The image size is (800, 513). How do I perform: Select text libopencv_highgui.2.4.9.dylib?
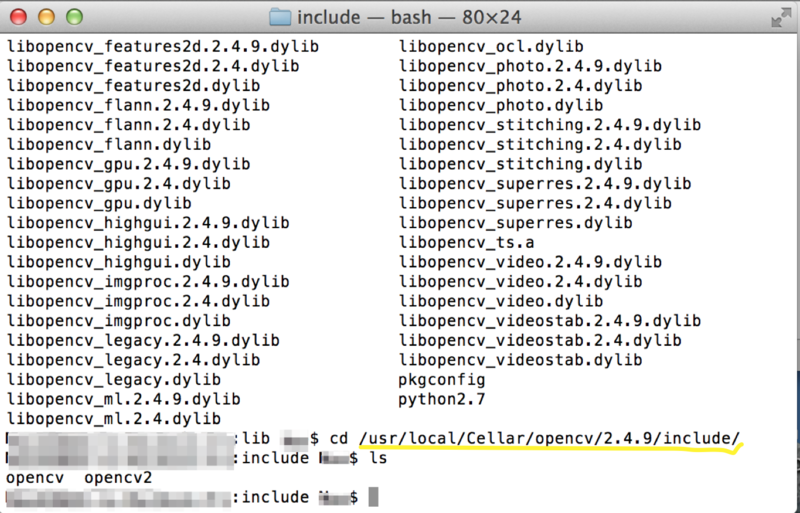(148, 223)
